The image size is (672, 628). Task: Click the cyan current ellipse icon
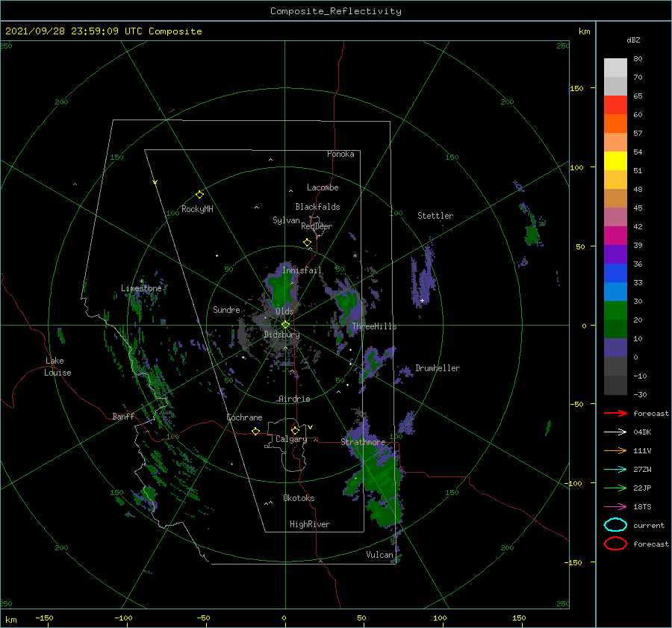click(x=615, y=525)
